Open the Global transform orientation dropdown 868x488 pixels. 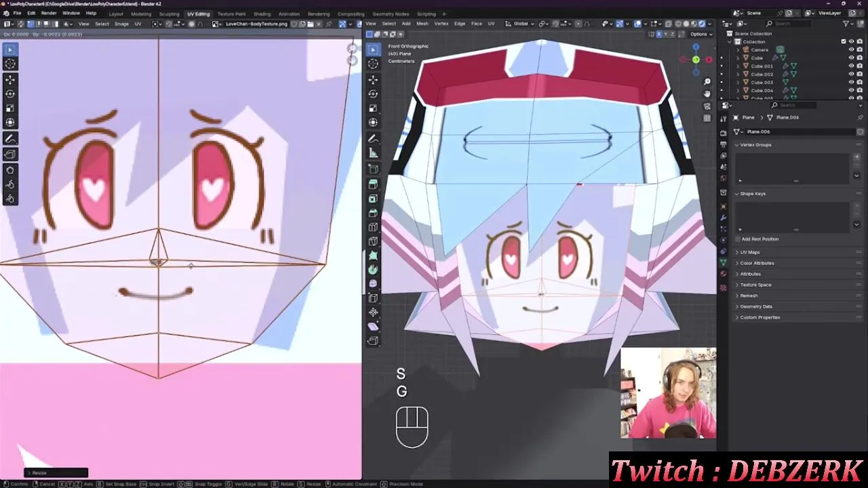click(x=521, y=24)
